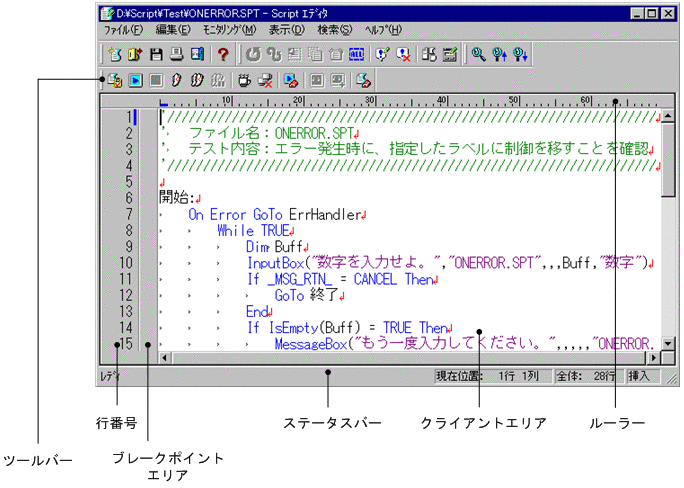Open the ファイル(F) menu
Image resolution: width=684 pixels, height=488 pixels.
click(123, 30)
